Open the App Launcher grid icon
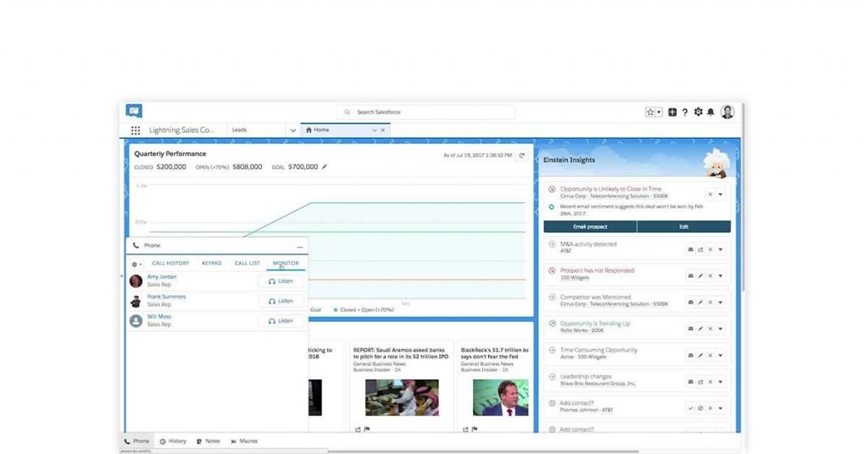 pyautogui.click(x=136, y=130)
